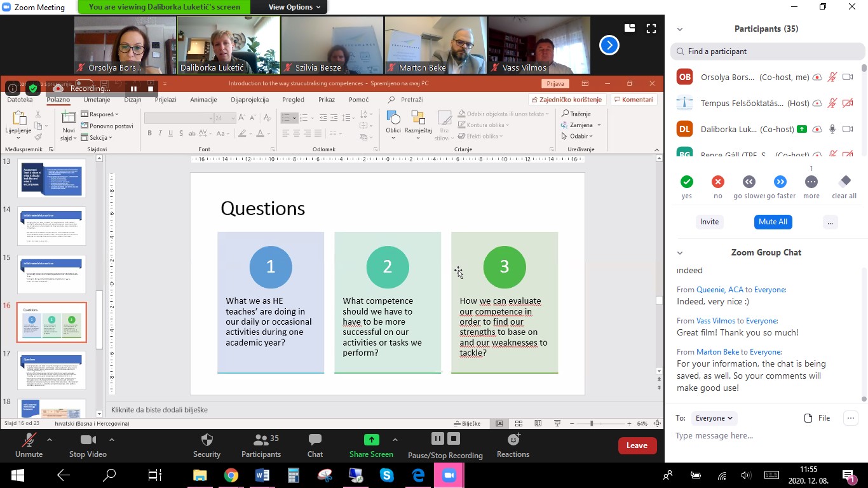Click the Mute All button
This screenshot has width=868, height=488.
click(x=773, y=222)
